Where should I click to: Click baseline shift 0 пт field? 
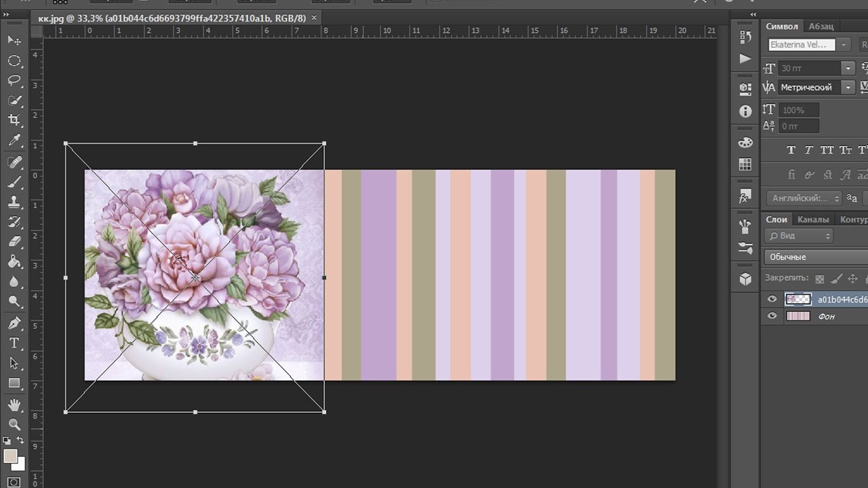799,126
